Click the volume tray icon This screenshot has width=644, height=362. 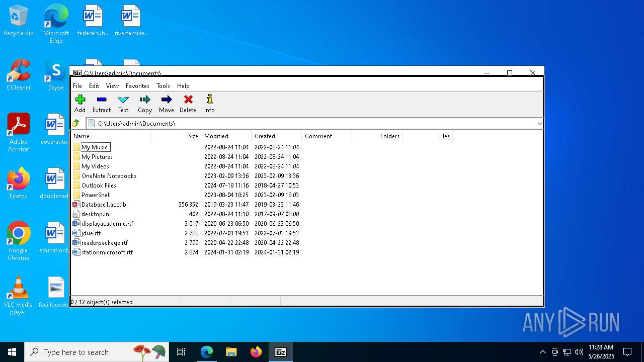click(579, 352)
